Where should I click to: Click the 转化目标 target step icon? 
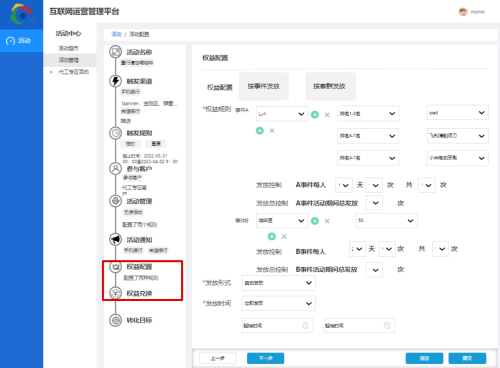click(x=116, y=320)
